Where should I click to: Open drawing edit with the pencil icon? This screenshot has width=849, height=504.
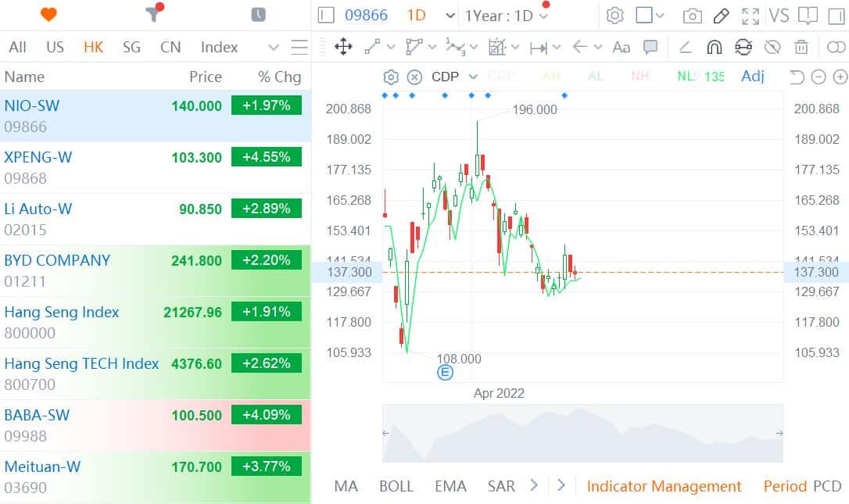pos(721,15)
